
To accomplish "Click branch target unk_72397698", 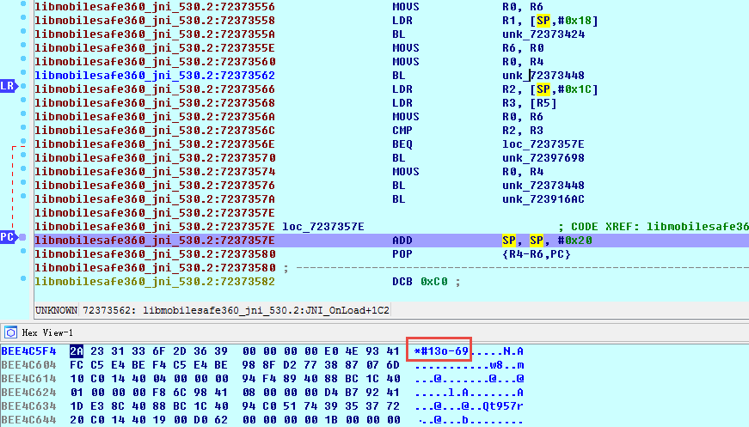I will 543,158.
